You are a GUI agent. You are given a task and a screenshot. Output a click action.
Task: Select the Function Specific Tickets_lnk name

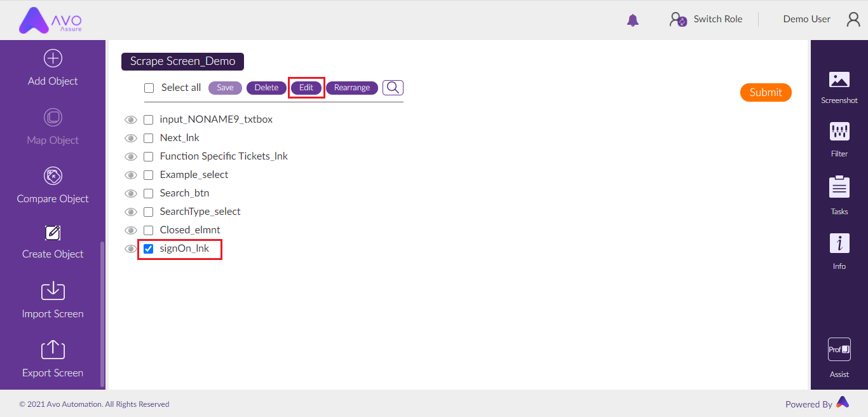click(x=224, y=156)
